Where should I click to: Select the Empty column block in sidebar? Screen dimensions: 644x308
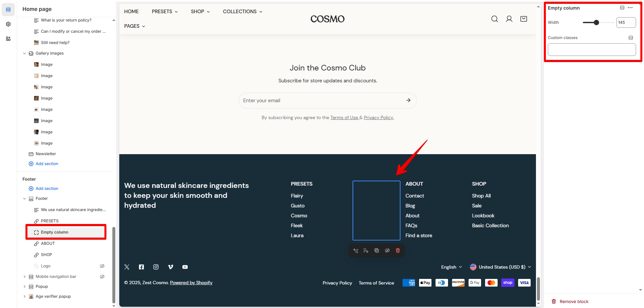coord(66,232)
